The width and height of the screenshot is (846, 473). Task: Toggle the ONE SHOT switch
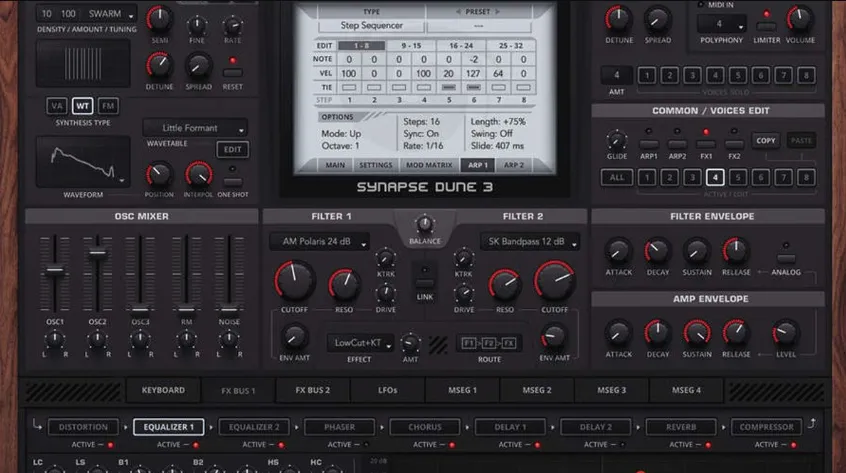point(233,182)
